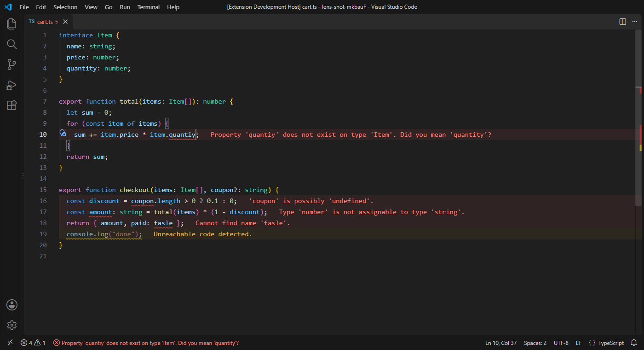Change indentation via Spaces: 2
This screenshot has height=350, width=644.
535,343
